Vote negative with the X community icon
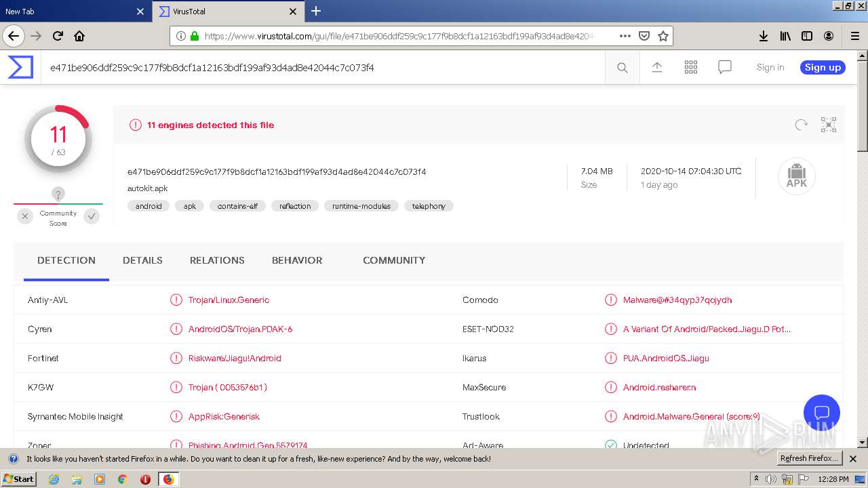 (25, 216)
